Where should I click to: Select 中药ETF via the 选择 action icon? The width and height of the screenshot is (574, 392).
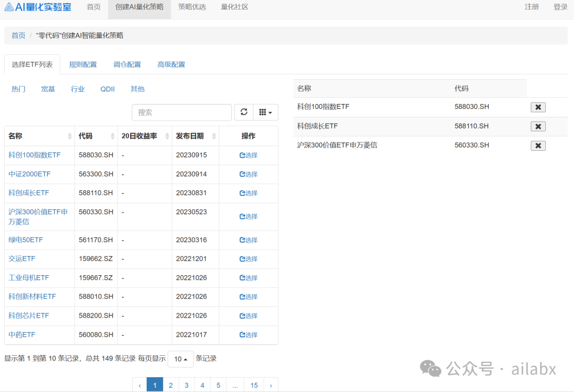coord(248,335)
